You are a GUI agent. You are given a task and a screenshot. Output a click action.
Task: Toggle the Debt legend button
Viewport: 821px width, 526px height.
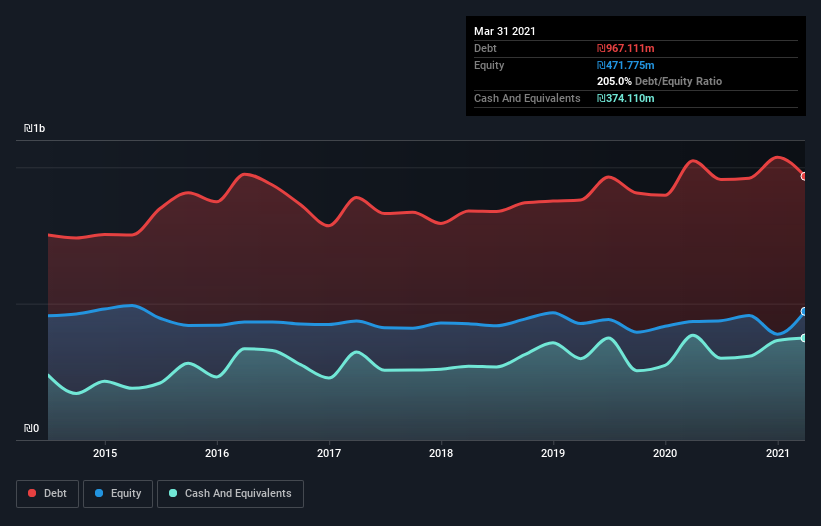click(x=47, y=494)
